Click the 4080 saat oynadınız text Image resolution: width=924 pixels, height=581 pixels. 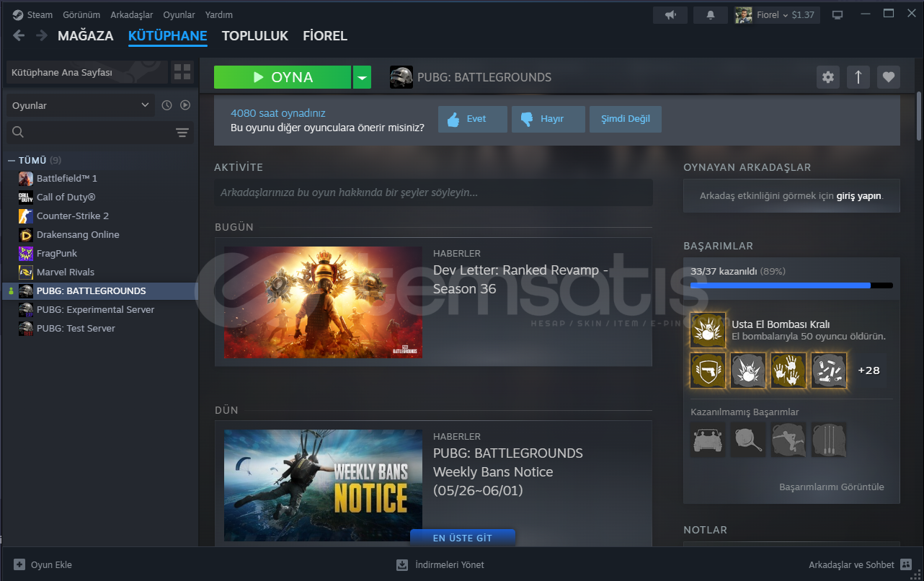277,113
